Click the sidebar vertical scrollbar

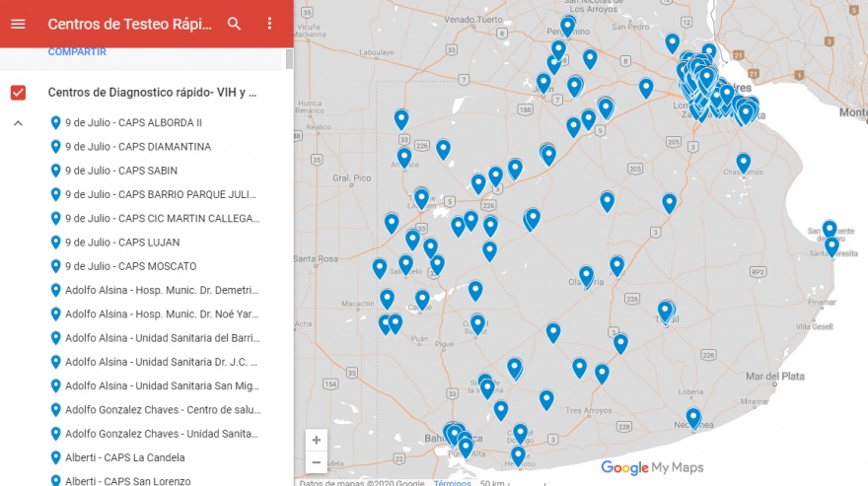point(289,59)
